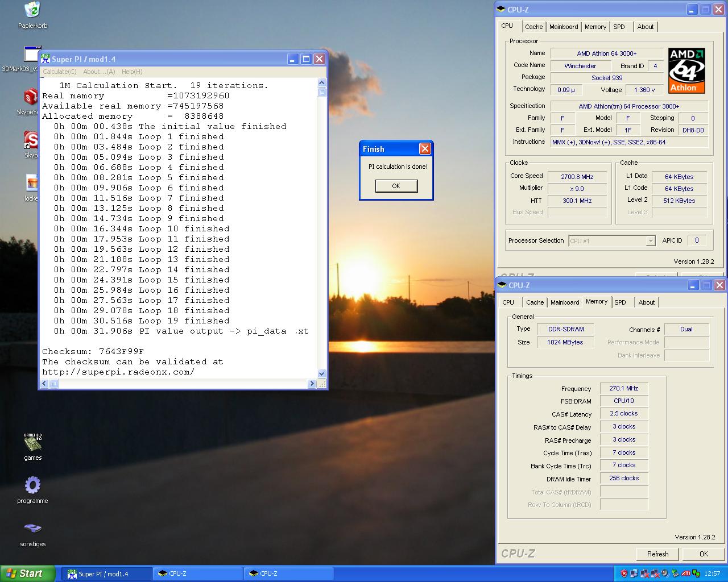The image size is (728, 582).
Task: Open the Papierkorb recycle bin icon
Action: tap(32, 10)
